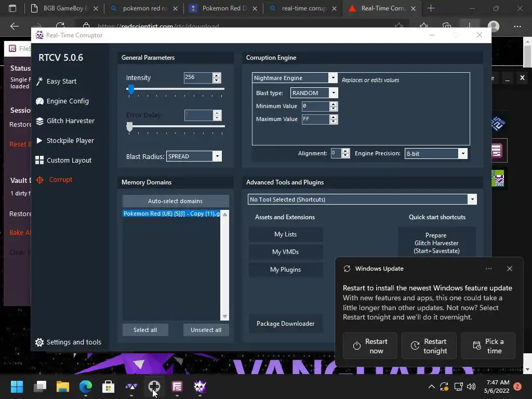This screenshot has height=399, width=532.
Task: Open Microsoft Edge from taskbar
Action: [86, 387]
